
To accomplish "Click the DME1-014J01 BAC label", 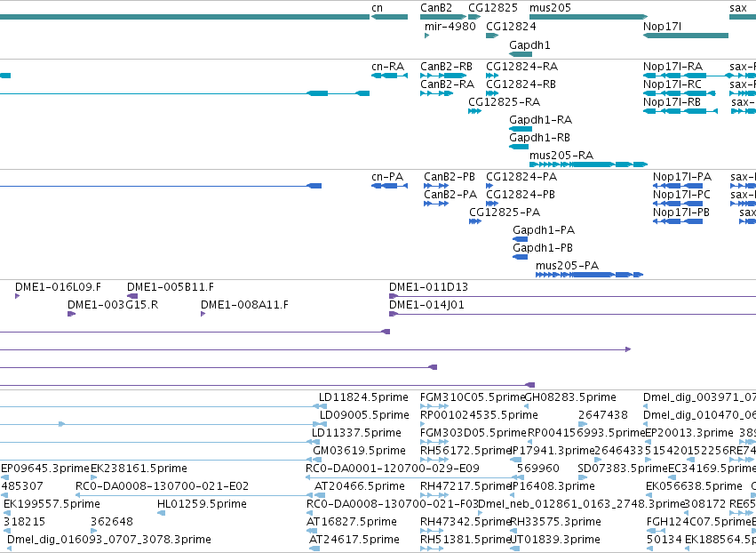I will (x=426, y=305).
